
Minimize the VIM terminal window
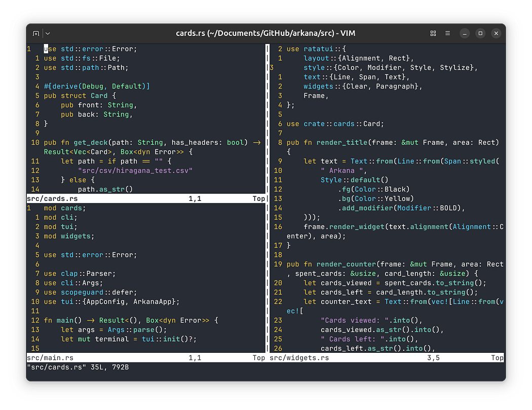pyautogui.click(x=465, y=33)
